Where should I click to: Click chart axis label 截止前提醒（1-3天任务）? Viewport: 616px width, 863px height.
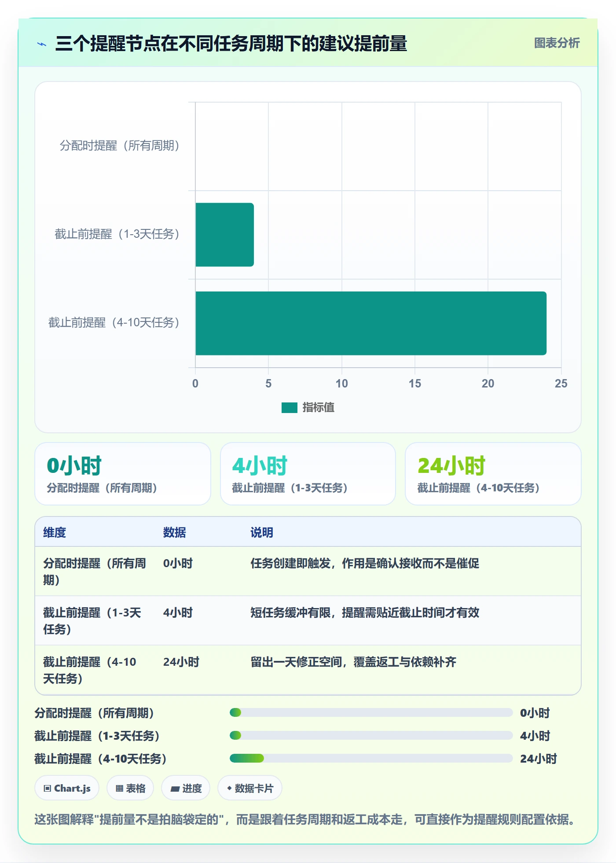pos(117,234)
